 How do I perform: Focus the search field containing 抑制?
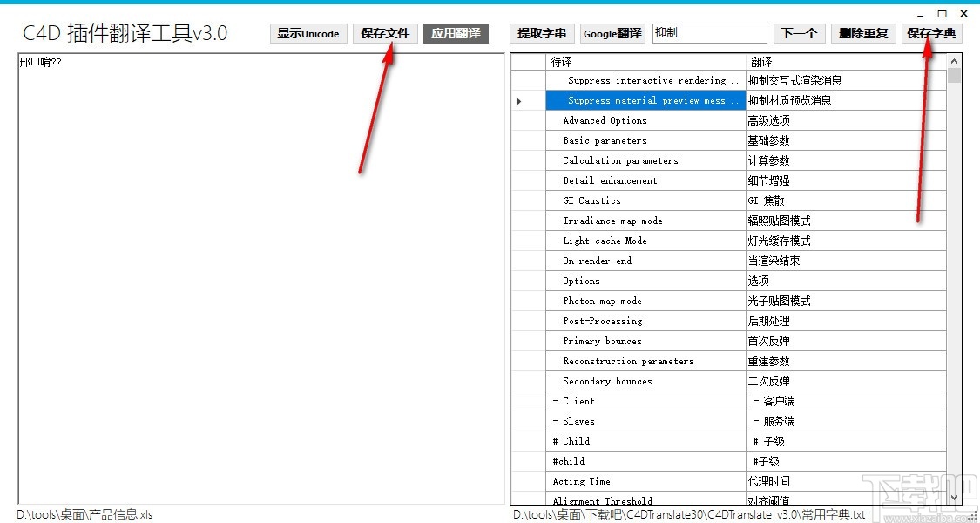[x=709, y=34]
